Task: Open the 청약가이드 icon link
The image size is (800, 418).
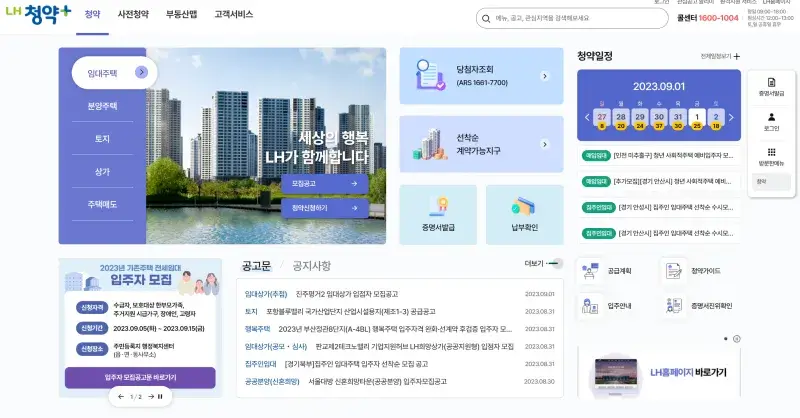Action: coord(673,271)
